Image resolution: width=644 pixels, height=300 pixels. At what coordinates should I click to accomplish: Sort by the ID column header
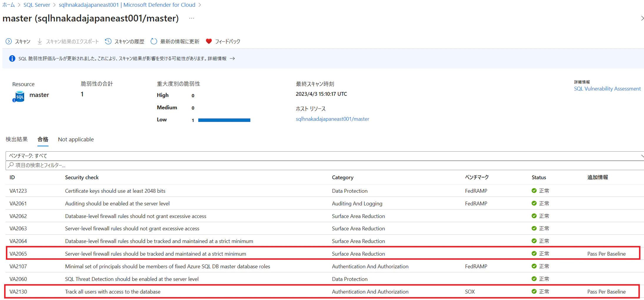coord(12,177)
